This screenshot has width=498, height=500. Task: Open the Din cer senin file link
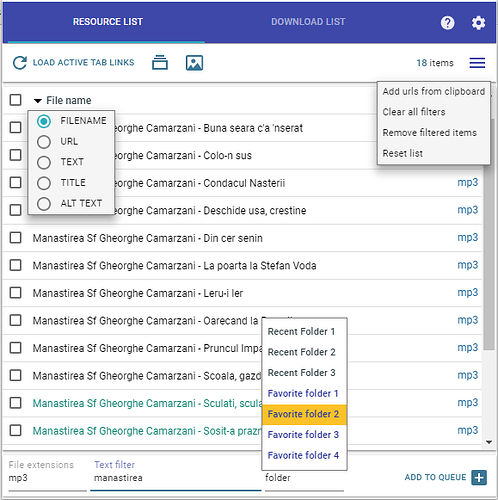point(147,238)
